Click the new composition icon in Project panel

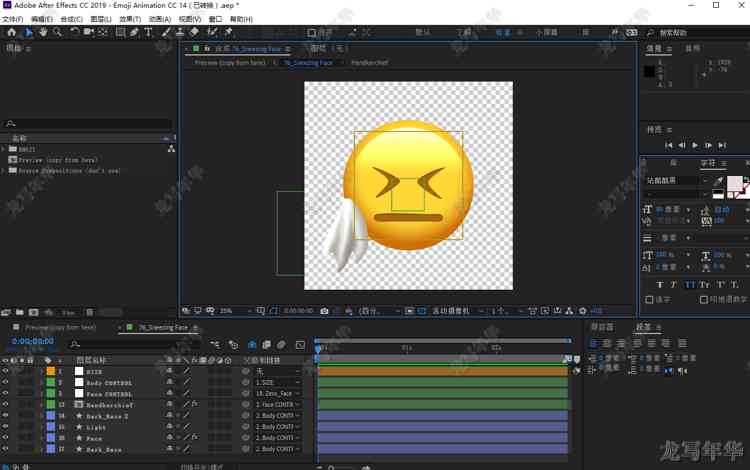[33, 312]
